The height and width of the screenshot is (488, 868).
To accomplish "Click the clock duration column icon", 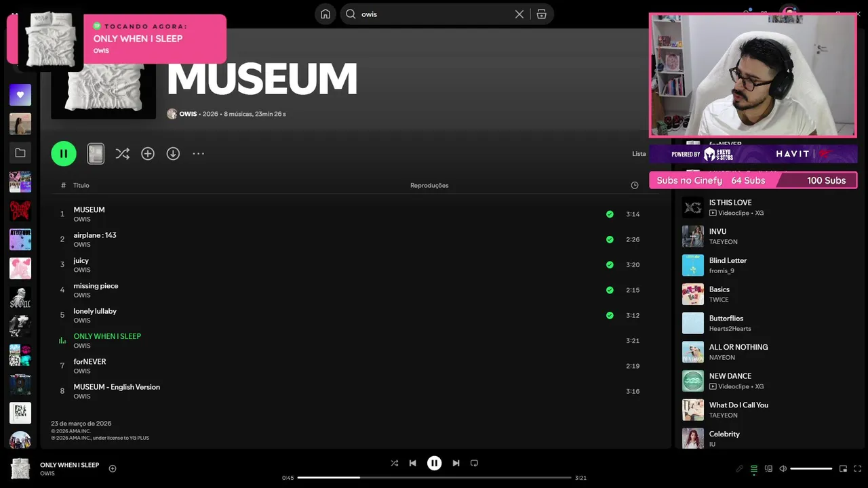I will pyautogui.click(x=635, y=186).
